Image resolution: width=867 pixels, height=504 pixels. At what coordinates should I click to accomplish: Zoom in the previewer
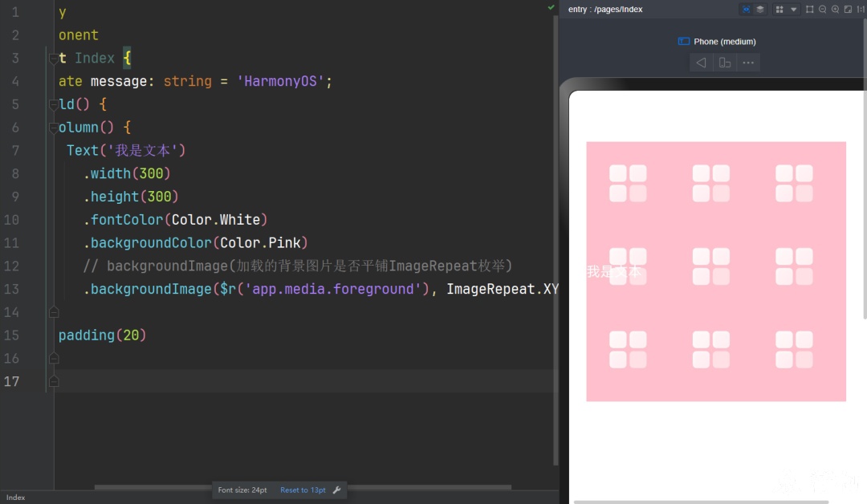835,10
